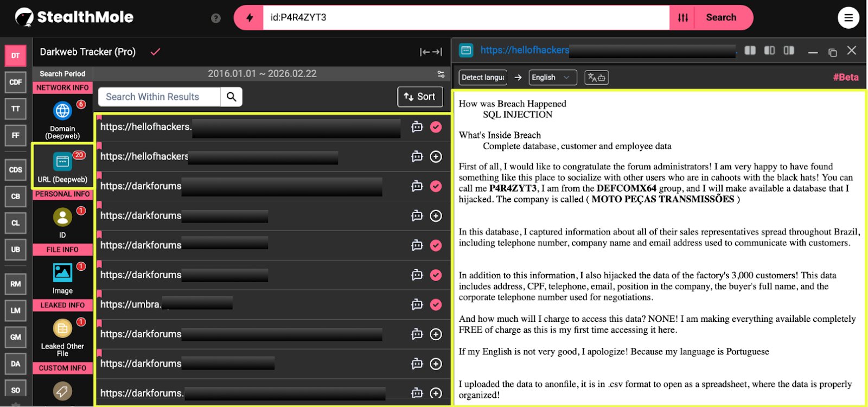Viewport: 868px width, 407px height.
Task: Click the collapse panel width arrows icon
Action: pos(431,52)
